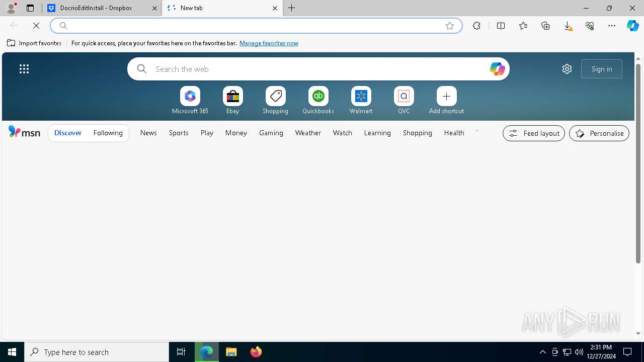Launch Firefox from taskbar

tap(256, 352)
